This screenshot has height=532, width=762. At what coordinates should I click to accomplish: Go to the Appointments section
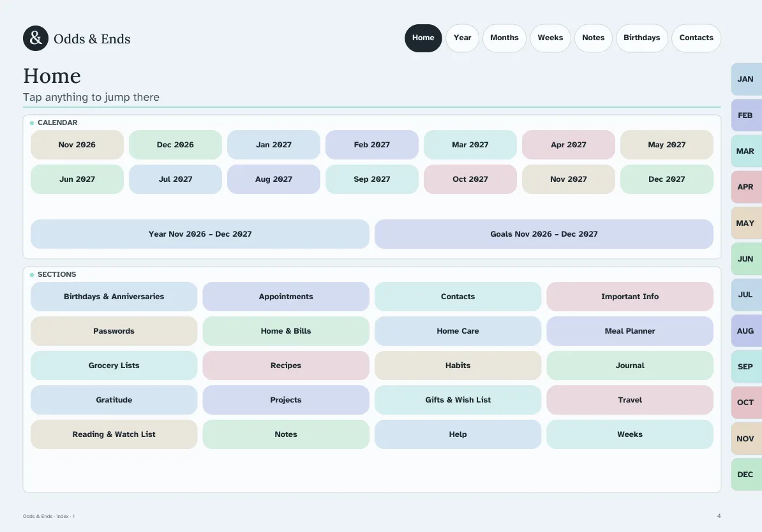click(x=286, y=297)
